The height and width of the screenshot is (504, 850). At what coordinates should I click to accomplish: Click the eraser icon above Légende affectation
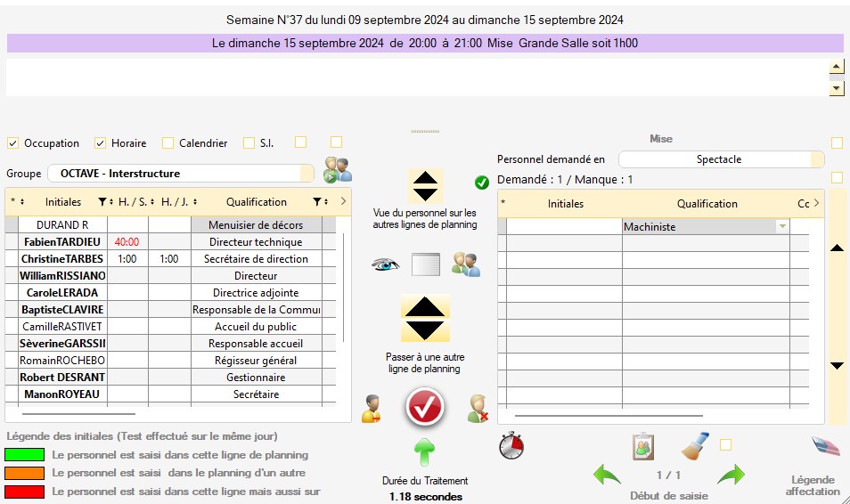[825, 446]
